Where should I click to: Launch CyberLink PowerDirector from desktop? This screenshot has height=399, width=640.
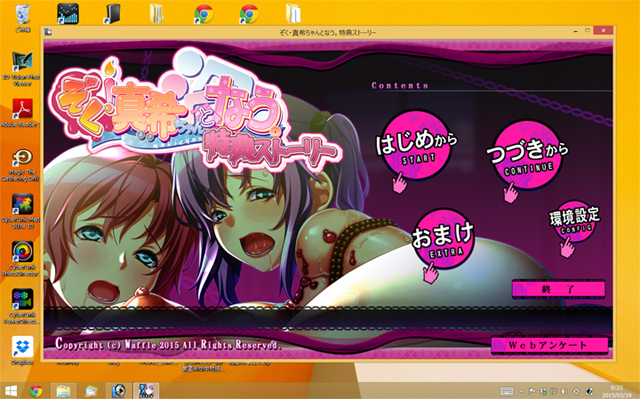point(22,306)
